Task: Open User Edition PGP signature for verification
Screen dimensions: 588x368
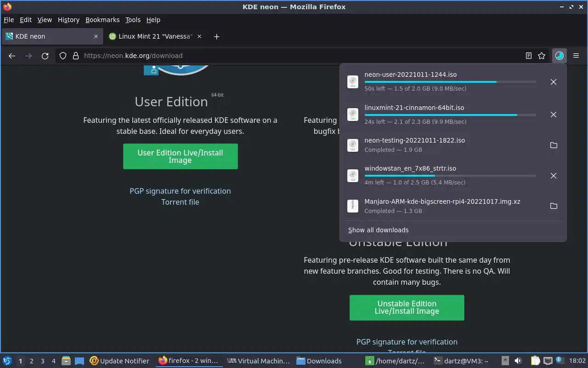Action: tap(180, 191)
